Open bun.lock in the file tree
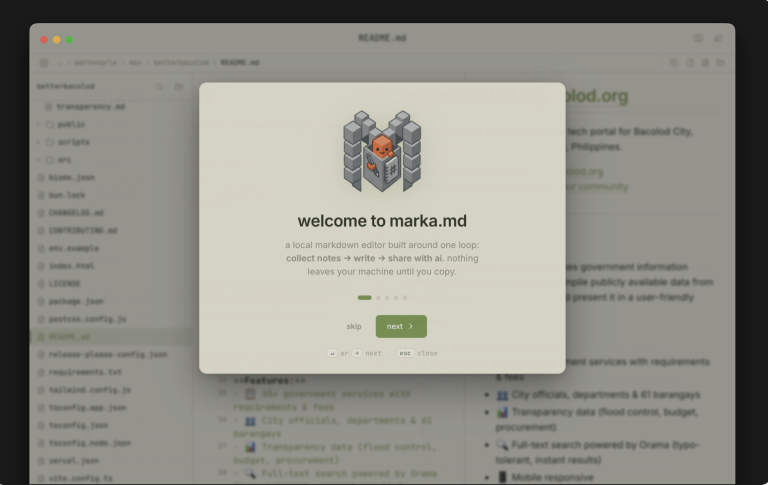Screen dimensions: 768x485 pos(67,195)
